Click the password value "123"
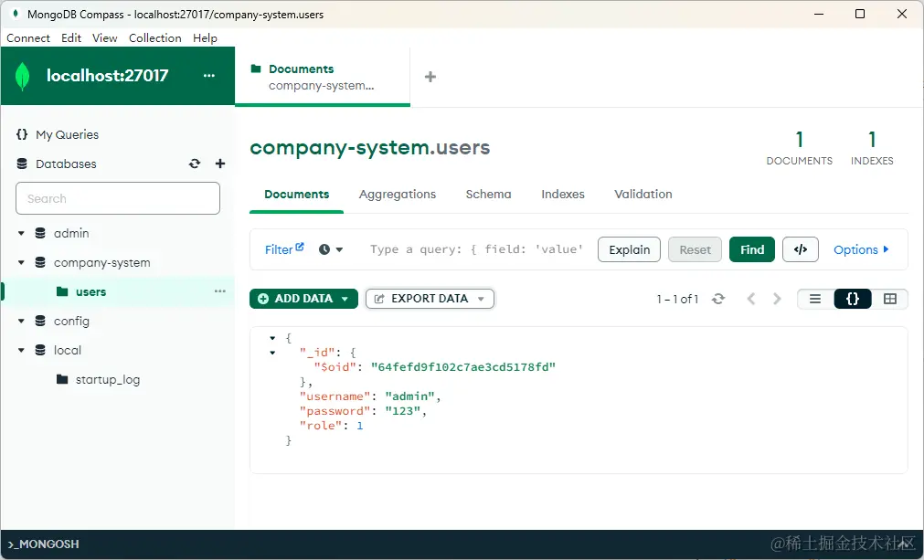This screenshot has height=560, width=924. (403, 411)
